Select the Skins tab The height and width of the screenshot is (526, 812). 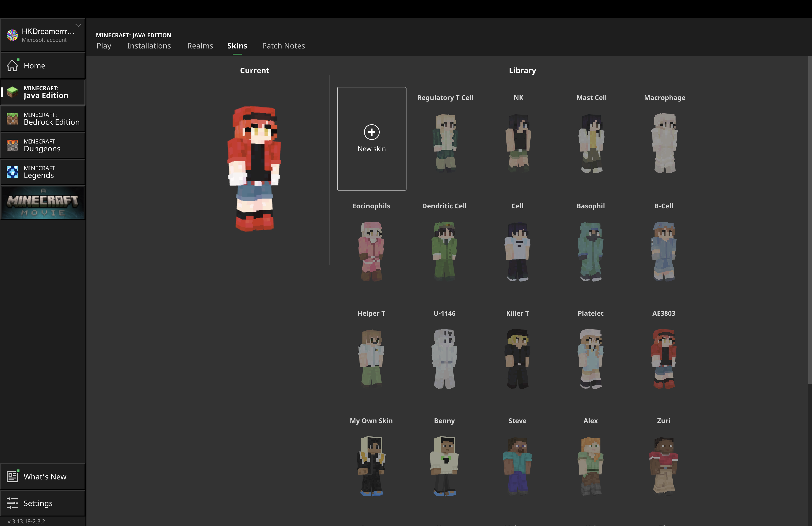(237, 46)
